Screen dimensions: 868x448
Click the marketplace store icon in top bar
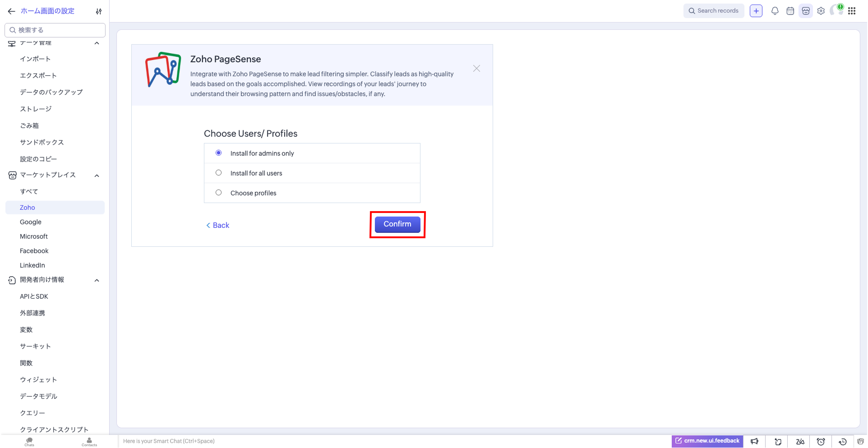click(805, 11)
